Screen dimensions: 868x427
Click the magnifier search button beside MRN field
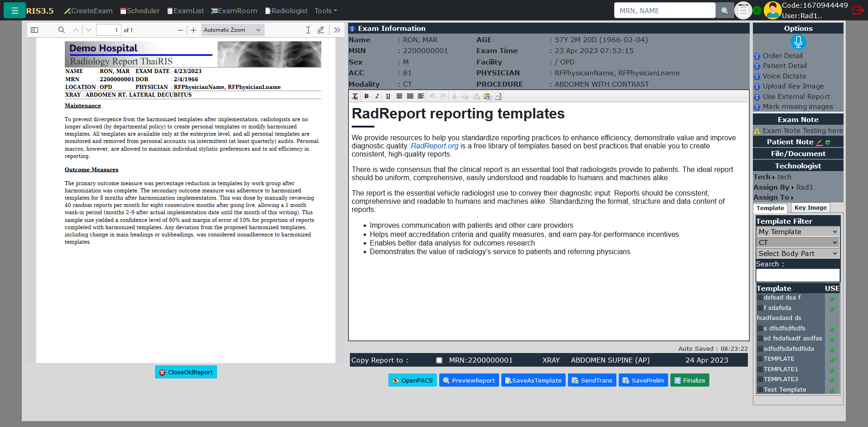[725, 10]
